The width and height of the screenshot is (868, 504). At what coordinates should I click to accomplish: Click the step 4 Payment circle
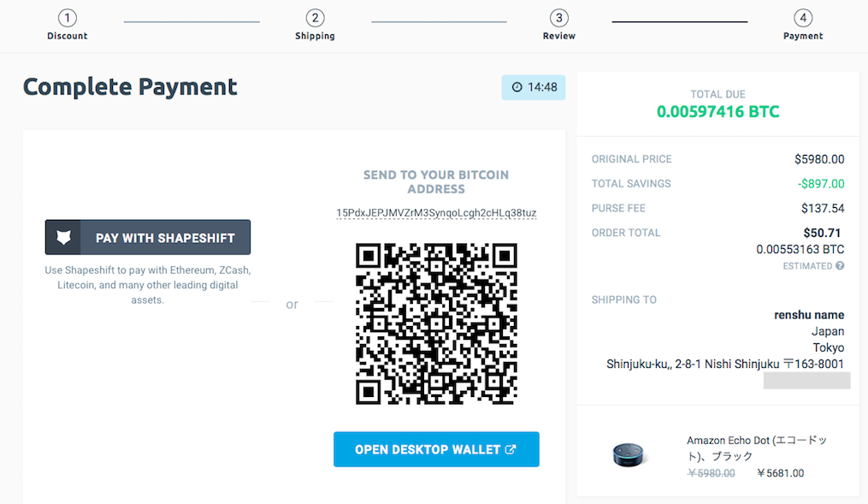pos(803,18)
